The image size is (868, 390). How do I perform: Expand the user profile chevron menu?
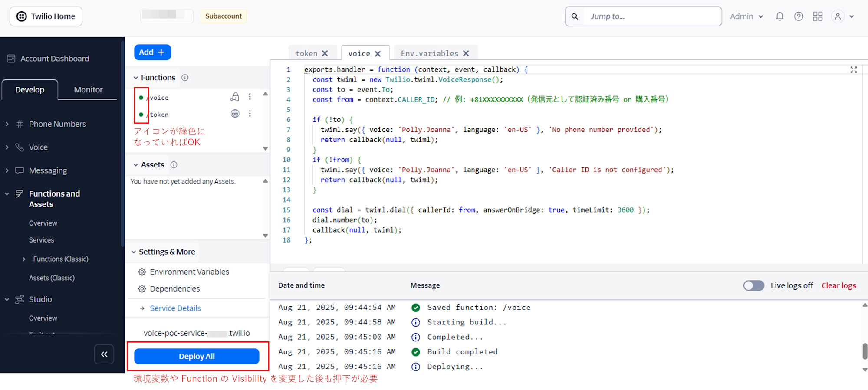pyautogui.click(x=852, y=17)
